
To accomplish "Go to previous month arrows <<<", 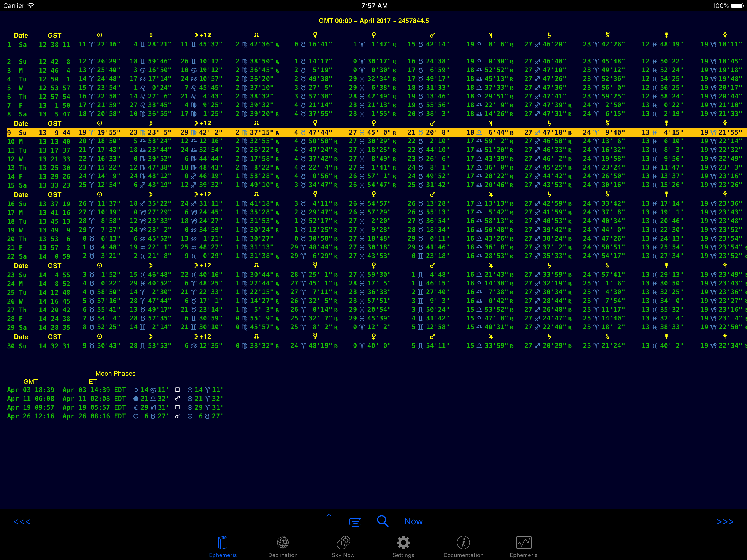I will click(22, 522).
